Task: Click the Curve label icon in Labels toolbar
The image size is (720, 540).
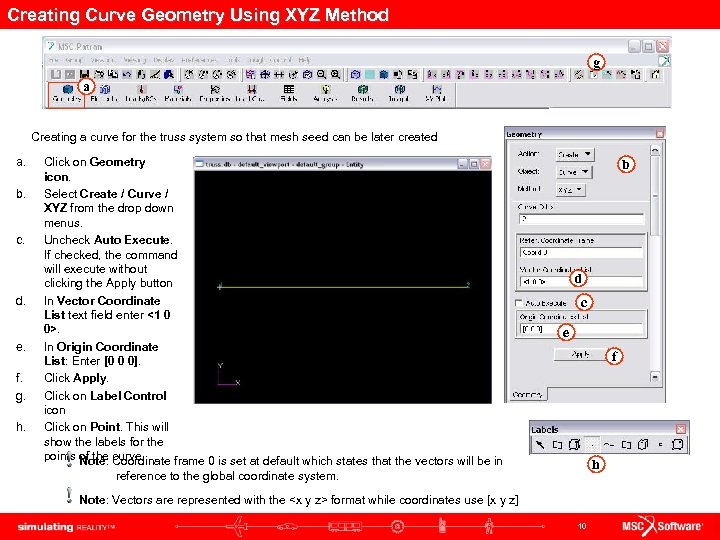Action: pyautogui.click(x=608, y=444)
